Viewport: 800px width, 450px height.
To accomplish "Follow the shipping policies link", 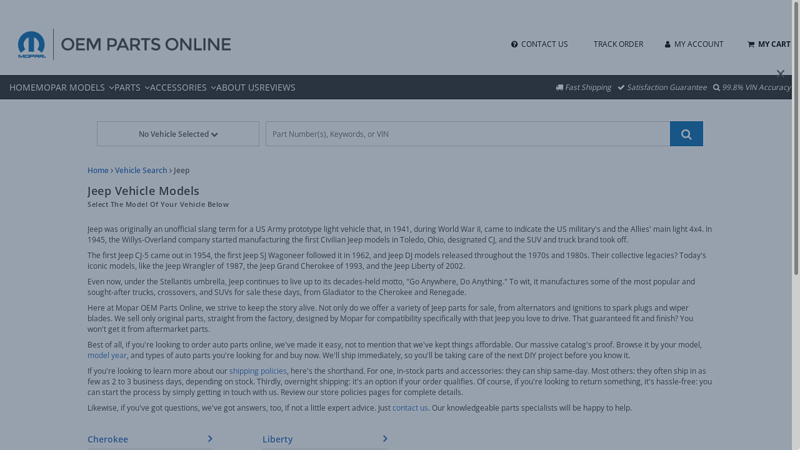I will 258,371.
